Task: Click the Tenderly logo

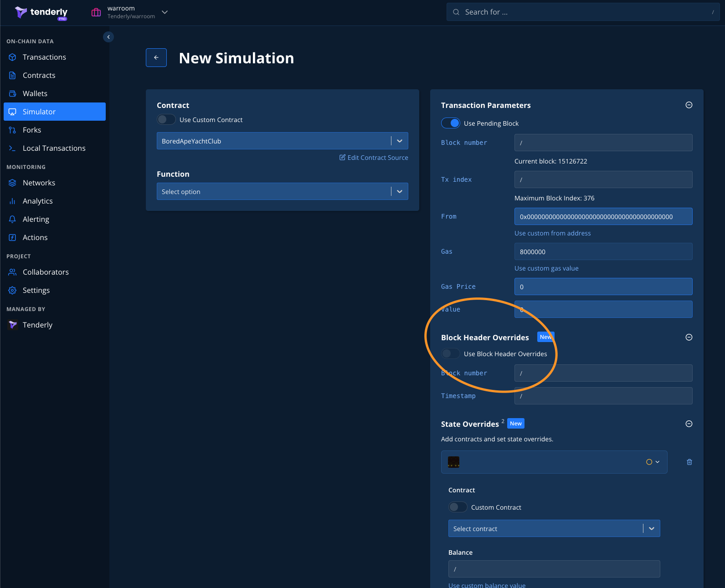Action: click(41, 12)
